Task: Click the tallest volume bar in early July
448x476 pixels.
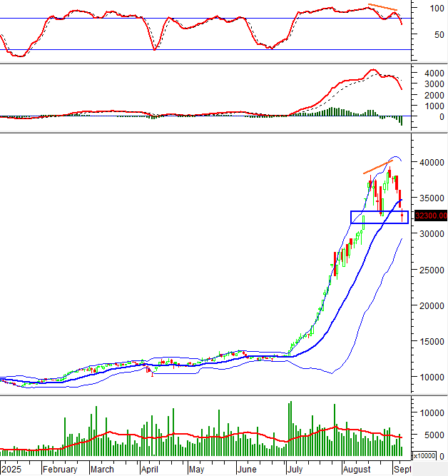Action: 291,429
